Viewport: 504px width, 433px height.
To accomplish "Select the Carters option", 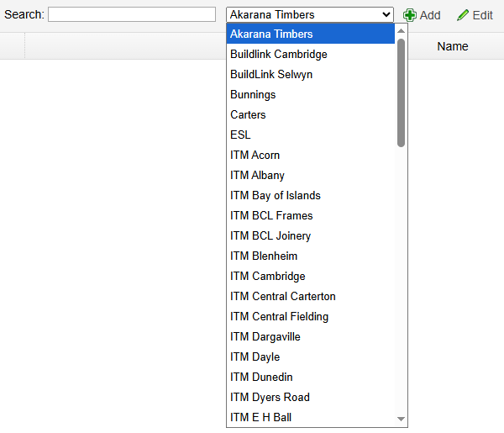I will coord(248,115).
